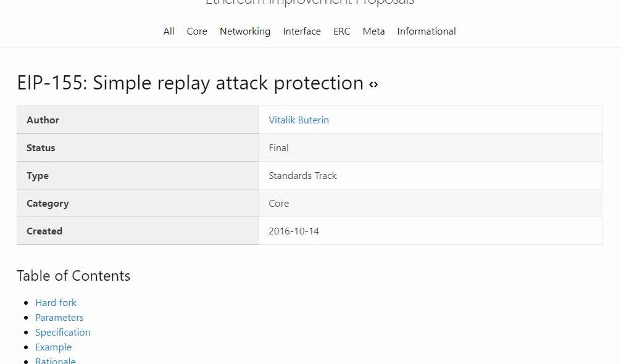Click the Created date 2016-10-14 cell

[430, 231]
